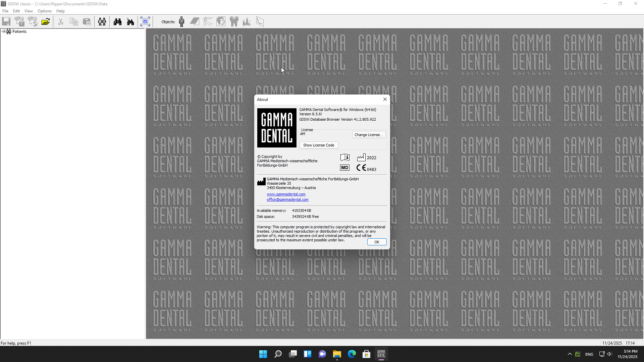Click the "3400 Klosterneuburg – Austria" address line
Screen dimensions: 644x362
(291, 188)
